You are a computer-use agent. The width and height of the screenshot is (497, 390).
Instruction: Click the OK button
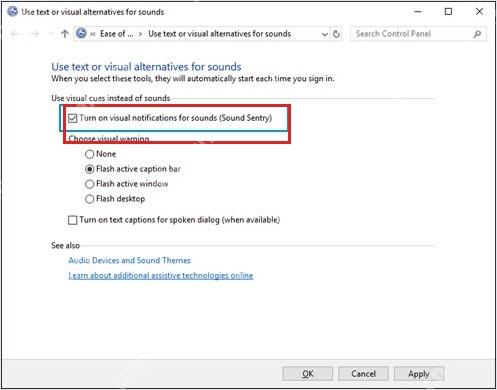(308, 374)
